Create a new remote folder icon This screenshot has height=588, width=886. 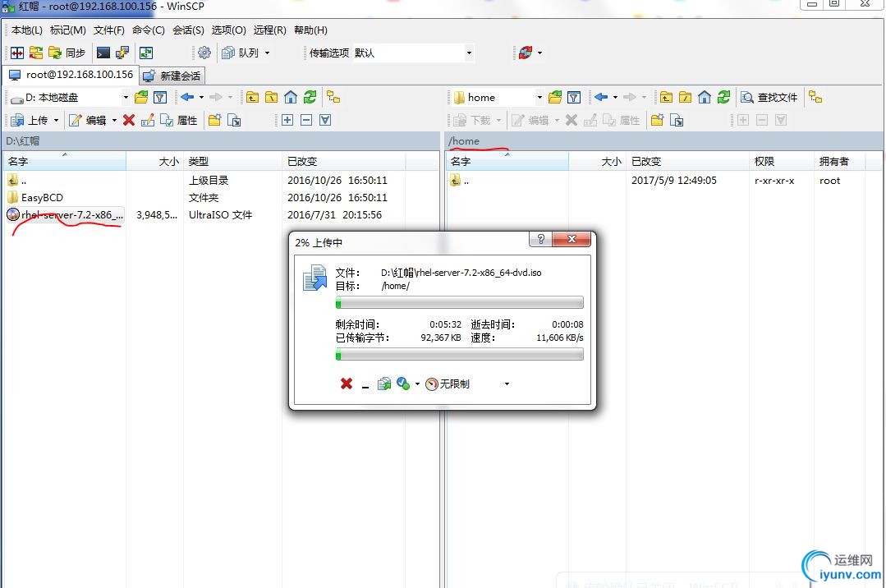[x=657, y=120]
